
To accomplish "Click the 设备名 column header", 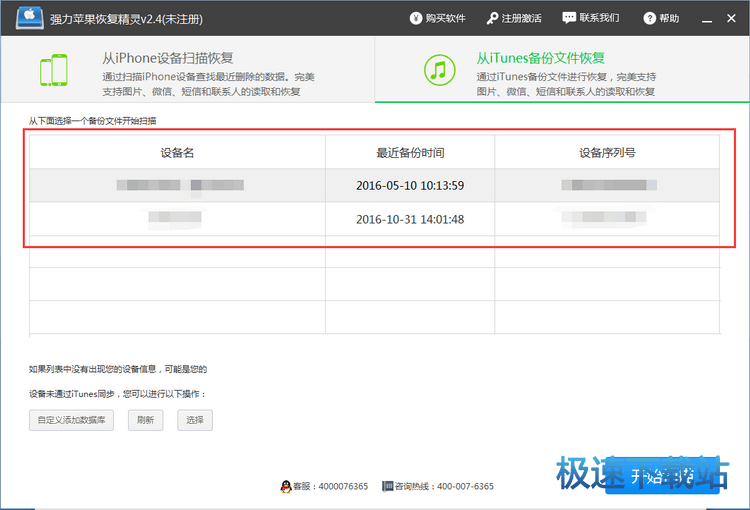I will click(x=177, y=153).
